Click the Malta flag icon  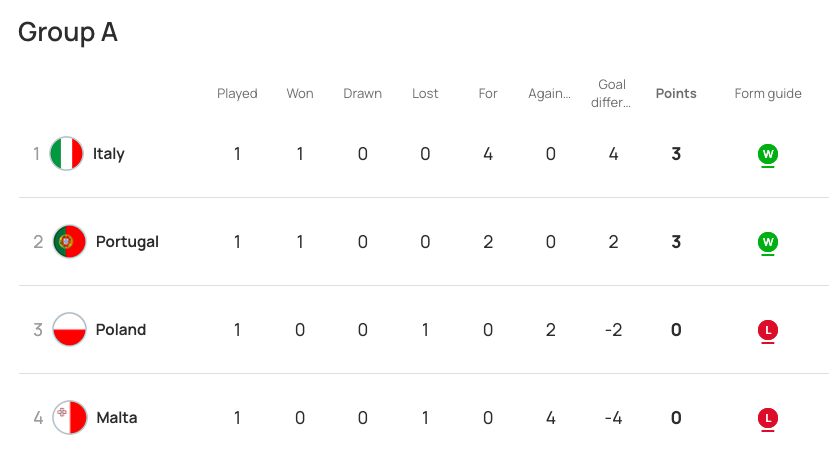click(70, 418)
